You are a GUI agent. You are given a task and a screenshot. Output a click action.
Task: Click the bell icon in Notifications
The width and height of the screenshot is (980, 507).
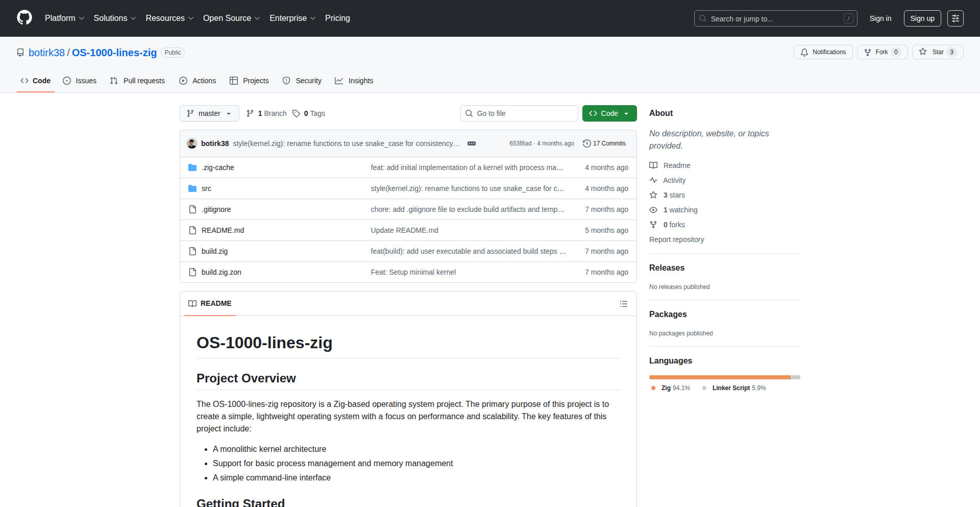[x=804, y=52]
